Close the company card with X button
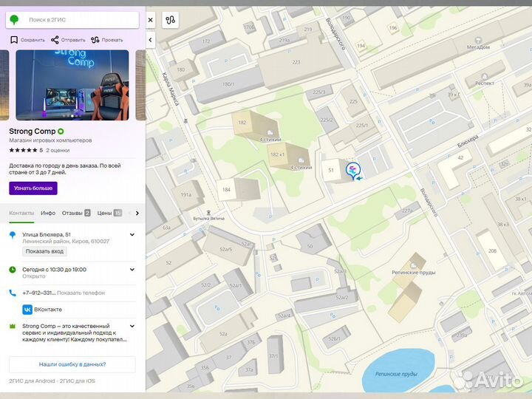 click(150, 20)
